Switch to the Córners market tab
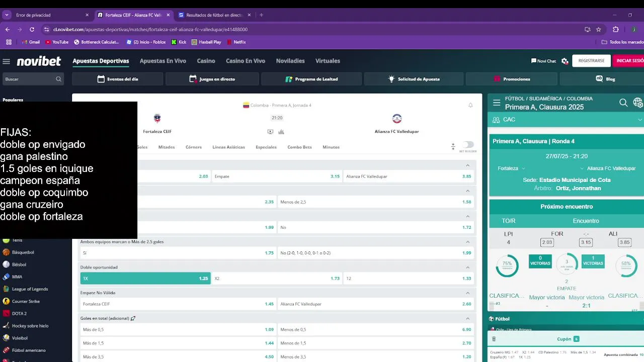 point(194,147)
